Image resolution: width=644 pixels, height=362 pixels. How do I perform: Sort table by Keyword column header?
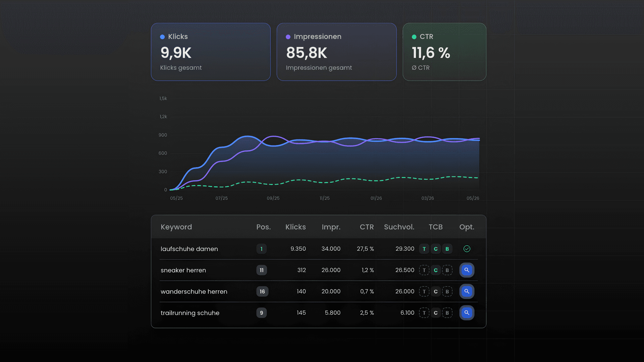pos(176,227)
